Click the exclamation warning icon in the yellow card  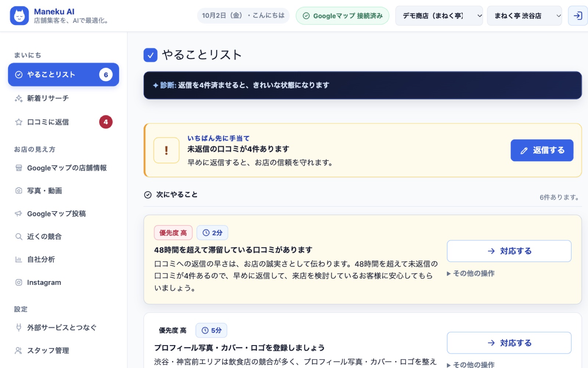tap(166, 150)
